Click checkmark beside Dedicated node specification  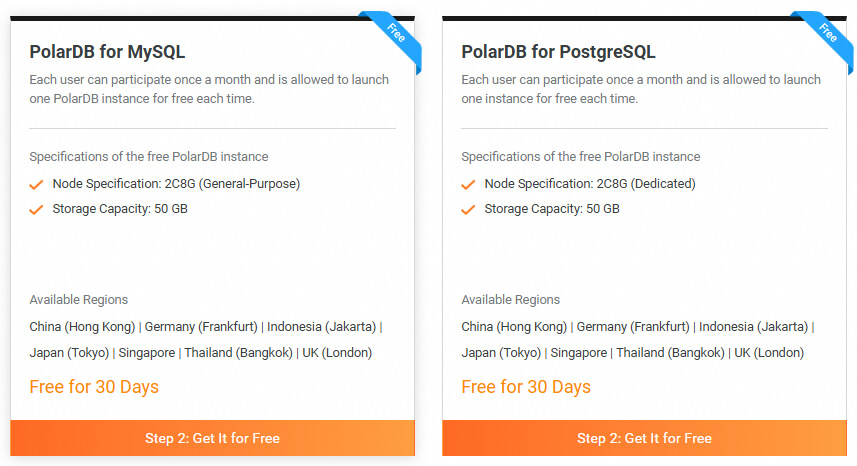pyautogui.click(x=468, y=185)
